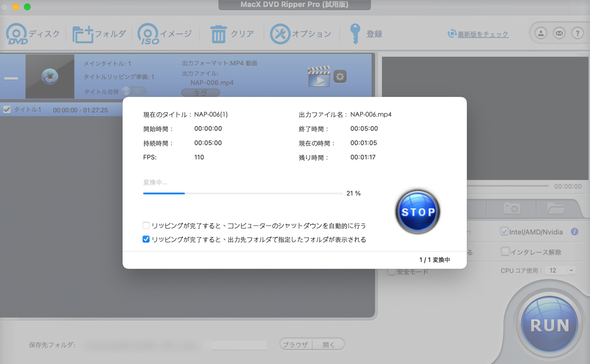
Task: Enable 安全モード checkbox
Action: [x=392, y=272]
